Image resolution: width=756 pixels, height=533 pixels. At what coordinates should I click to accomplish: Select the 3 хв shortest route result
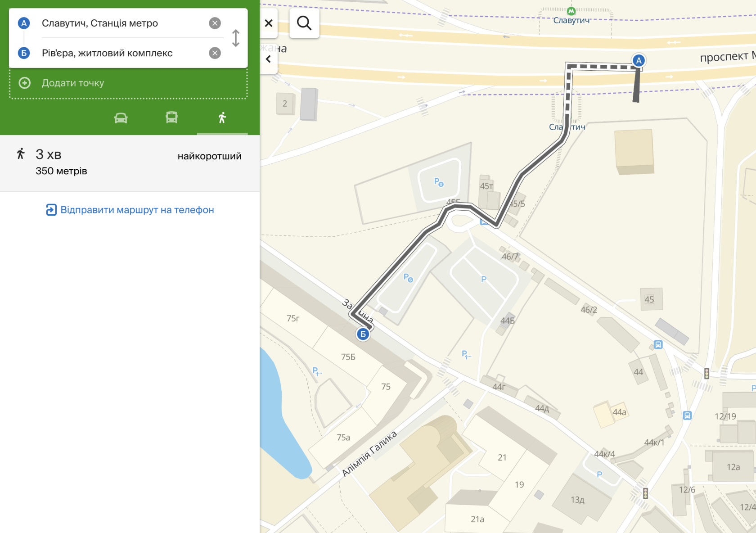tap(130, 163)
